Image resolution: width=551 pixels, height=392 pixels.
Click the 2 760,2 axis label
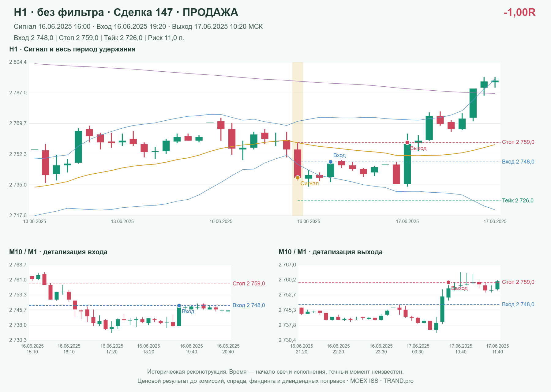click(x=287, y=280)
